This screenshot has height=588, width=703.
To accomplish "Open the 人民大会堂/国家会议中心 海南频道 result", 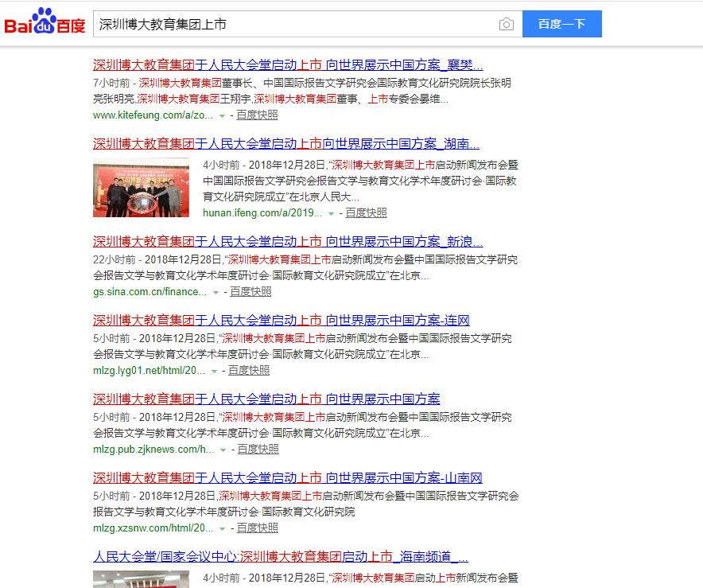I will click(280, 557).
